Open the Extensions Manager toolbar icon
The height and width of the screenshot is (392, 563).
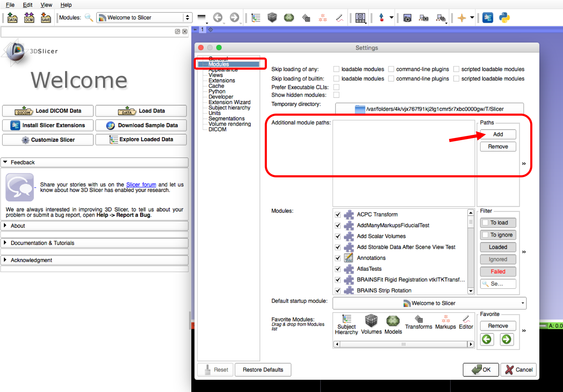point(488,17)
